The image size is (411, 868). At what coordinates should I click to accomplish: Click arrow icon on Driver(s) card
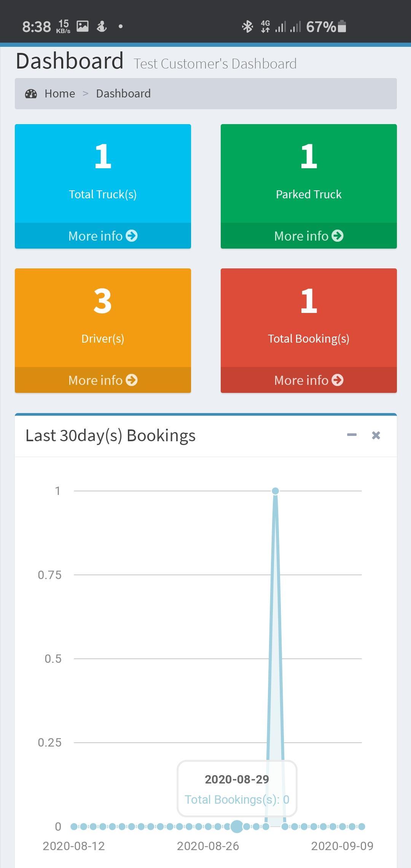coord(132,380)
